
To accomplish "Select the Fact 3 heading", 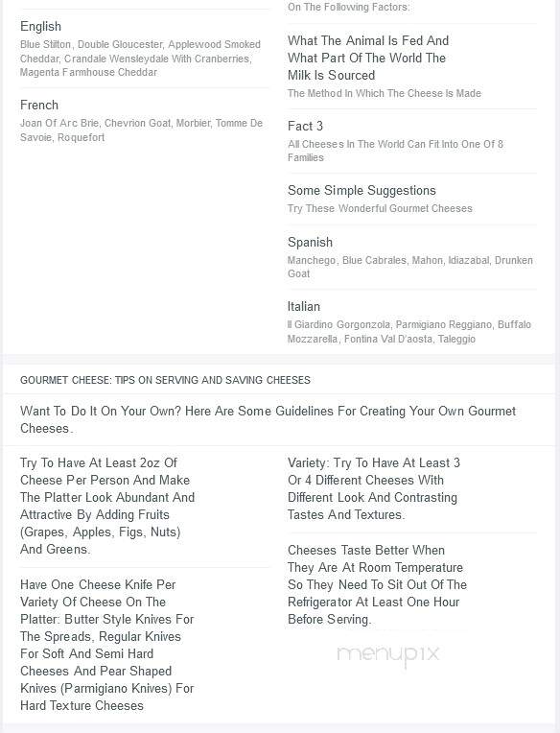I will (x=305, y=127).
